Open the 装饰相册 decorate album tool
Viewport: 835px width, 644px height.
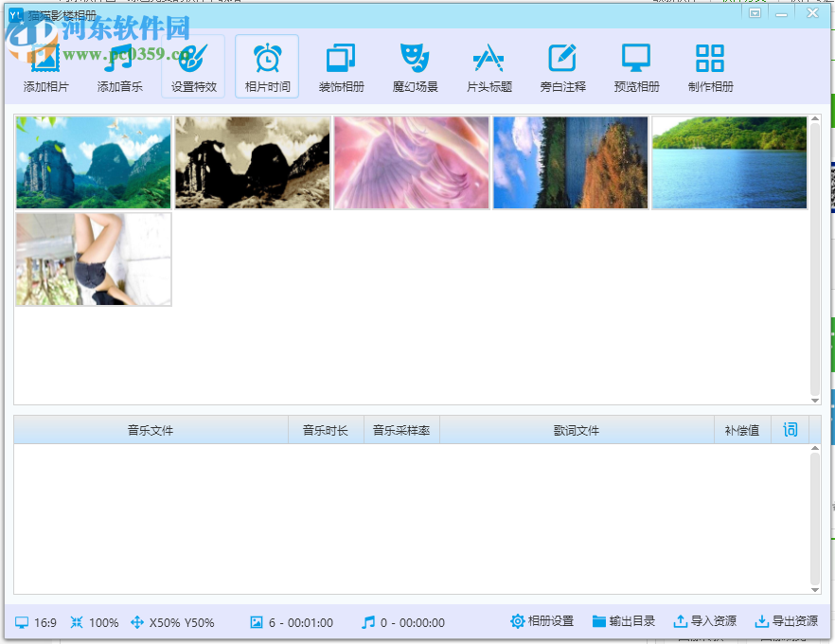click(x=342, y=66)
